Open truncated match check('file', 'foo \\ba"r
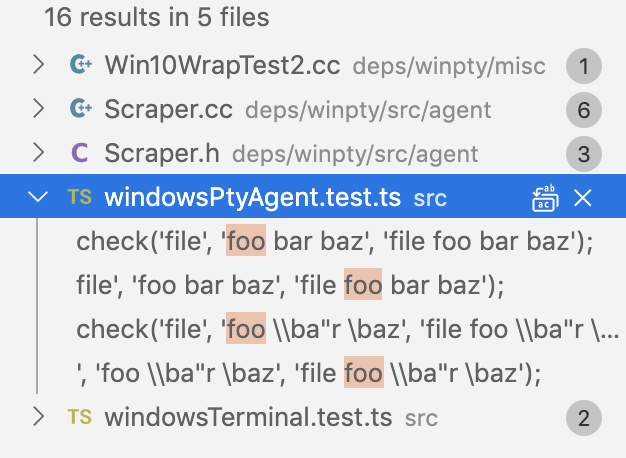This screenshot has width=626, height=458. click(x=347, y=329)
